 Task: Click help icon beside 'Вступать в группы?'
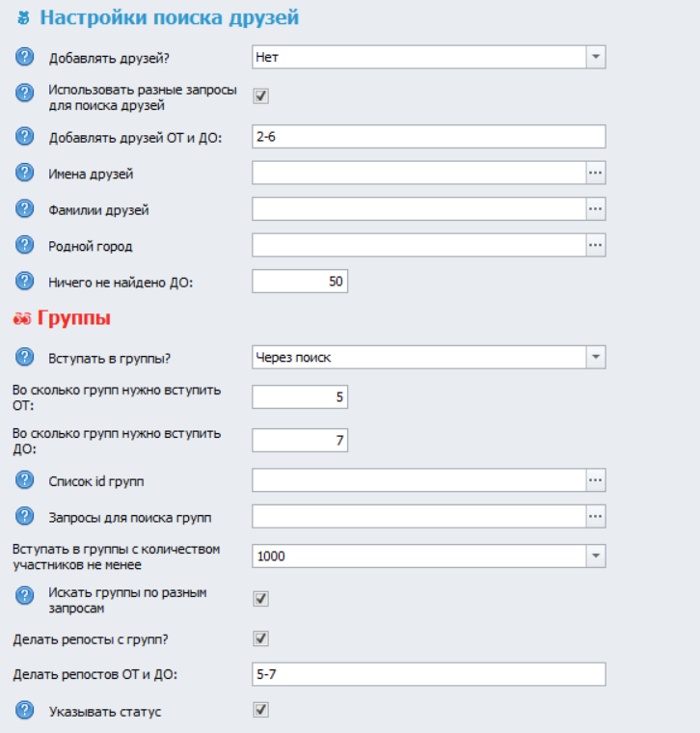(x=25, y=358)
